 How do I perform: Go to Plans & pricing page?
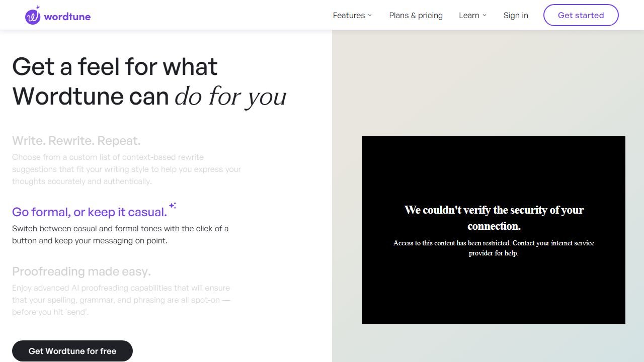[x=416, y=15]
